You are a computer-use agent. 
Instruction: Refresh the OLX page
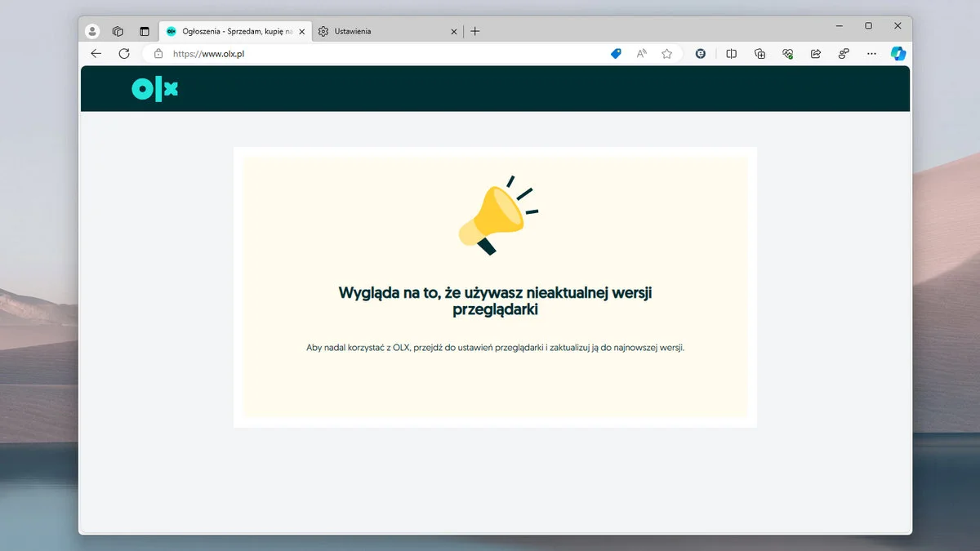124,54
